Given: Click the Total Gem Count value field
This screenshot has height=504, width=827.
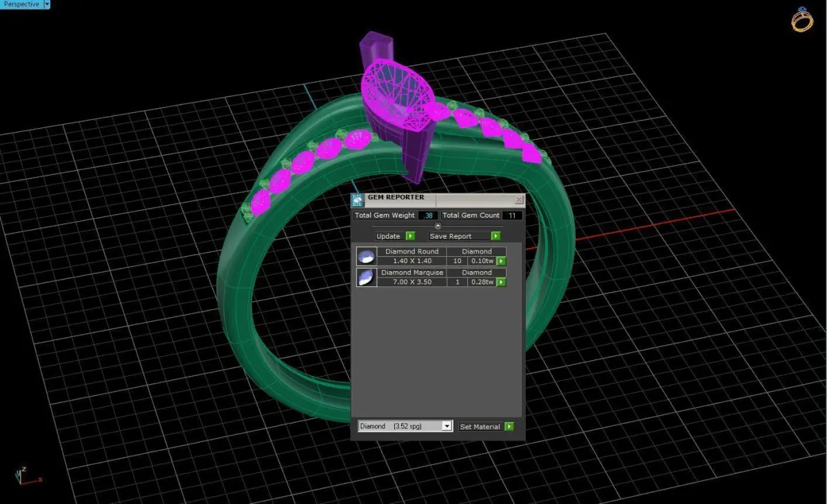Looking at the screenshot, I should [513, 216].
